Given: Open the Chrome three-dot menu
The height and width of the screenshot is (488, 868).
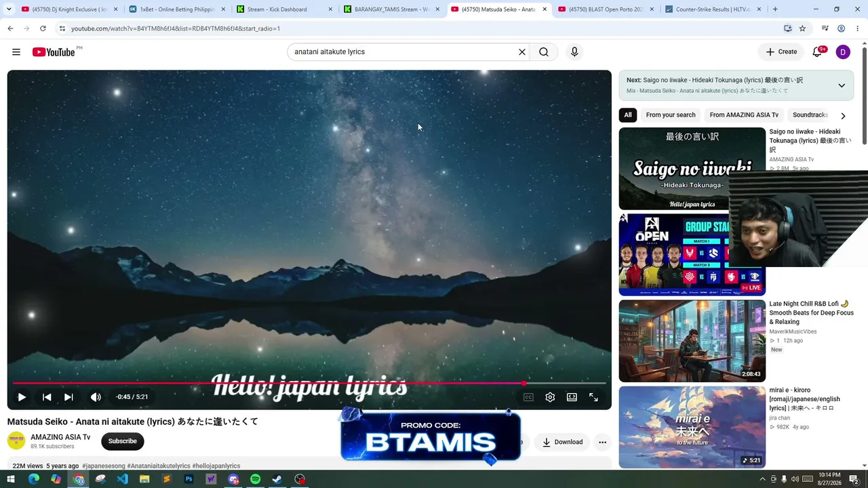Looking at the screenshot, I should (858, 28).
